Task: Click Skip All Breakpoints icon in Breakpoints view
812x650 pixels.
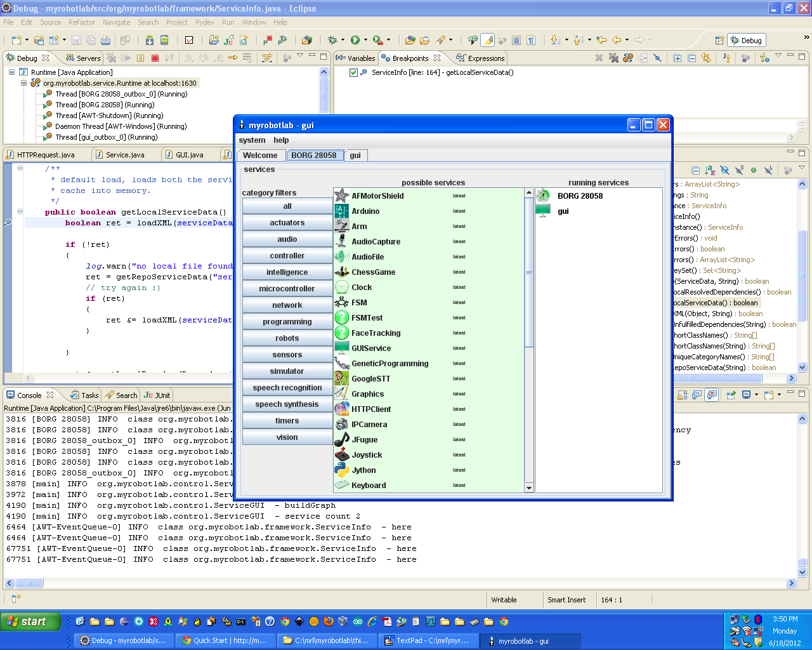Action: 657,58
